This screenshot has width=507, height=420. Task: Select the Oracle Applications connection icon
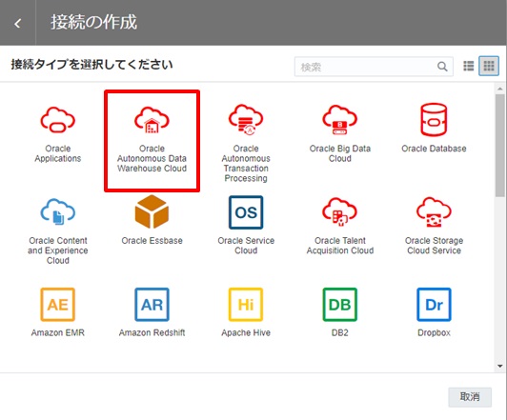click(x=58, y=120)
